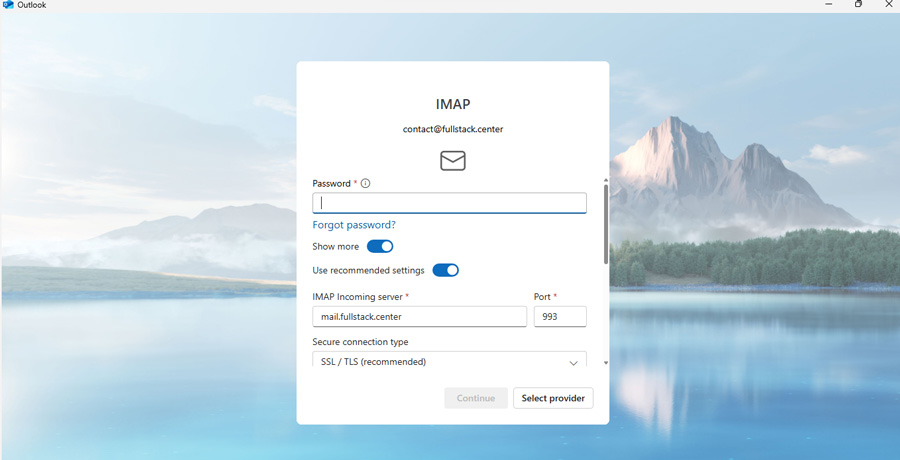Click the Password info icon
Viewport: 900px width, 460px height.
366,184
